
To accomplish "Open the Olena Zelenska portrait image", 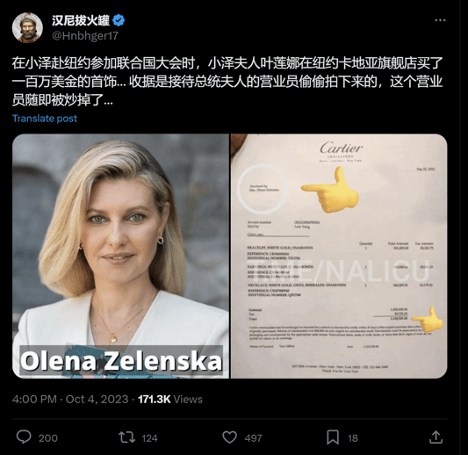I will [x=121, y=256].
